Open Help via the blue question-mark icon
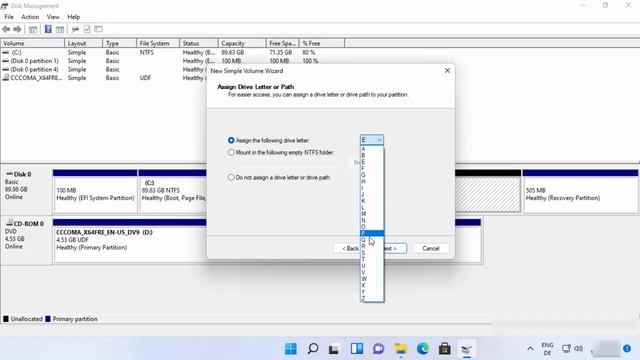The width and height of the screenshot is (640, 360). point(48,29)
